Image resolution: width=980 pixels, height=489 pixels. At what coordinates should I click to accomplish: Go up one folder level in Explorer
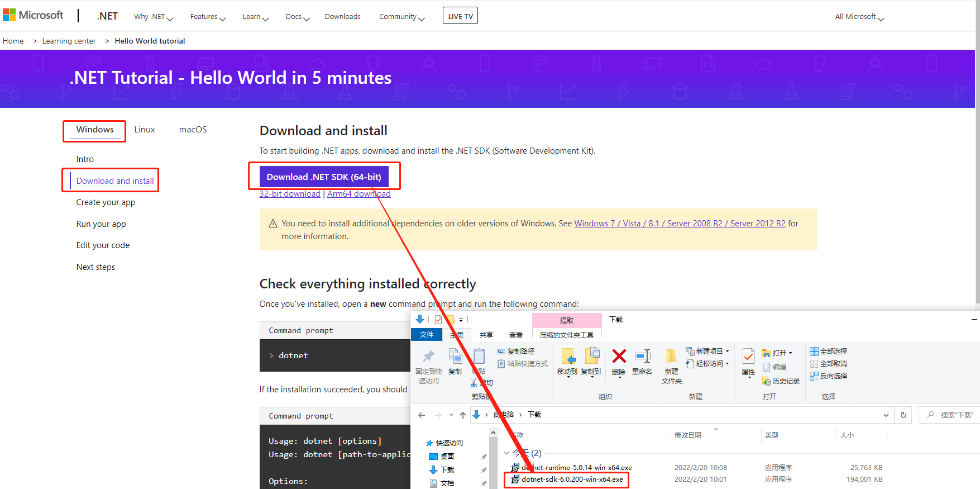(463, 415)
